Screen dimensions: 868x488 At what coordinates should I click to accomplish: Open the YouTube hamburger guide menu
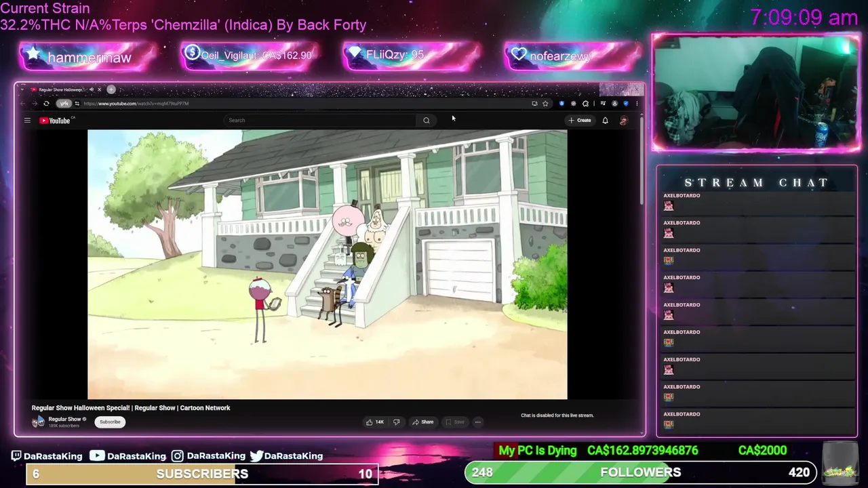coord(27,121)
